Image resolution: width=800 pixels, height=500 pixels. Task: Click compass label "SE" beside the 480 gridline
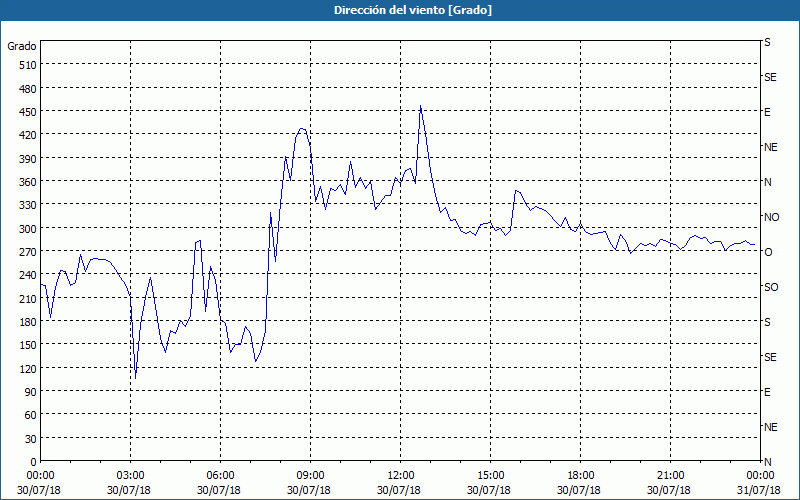pos(770,78)
